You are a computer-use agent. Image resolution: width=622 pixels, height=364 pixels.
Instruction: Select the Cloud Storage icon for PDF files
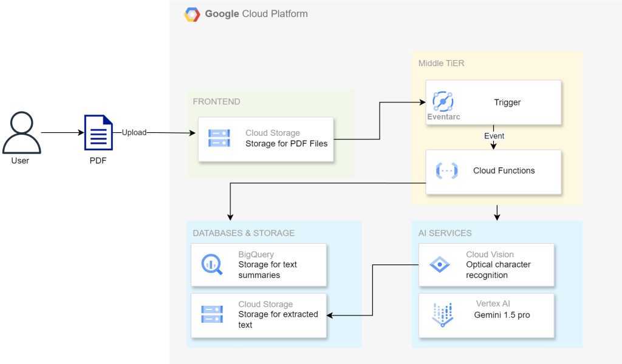pos(219,138)
